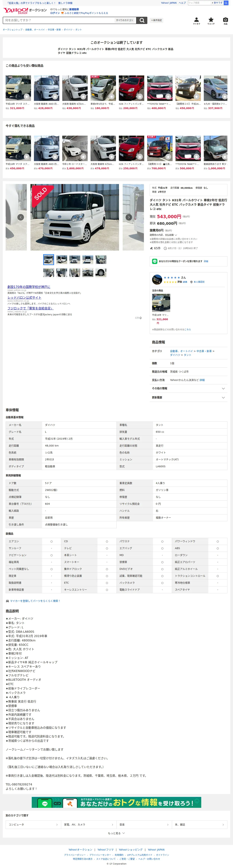Go to オークショントップ breadcrumb

[x=13, y=30]
